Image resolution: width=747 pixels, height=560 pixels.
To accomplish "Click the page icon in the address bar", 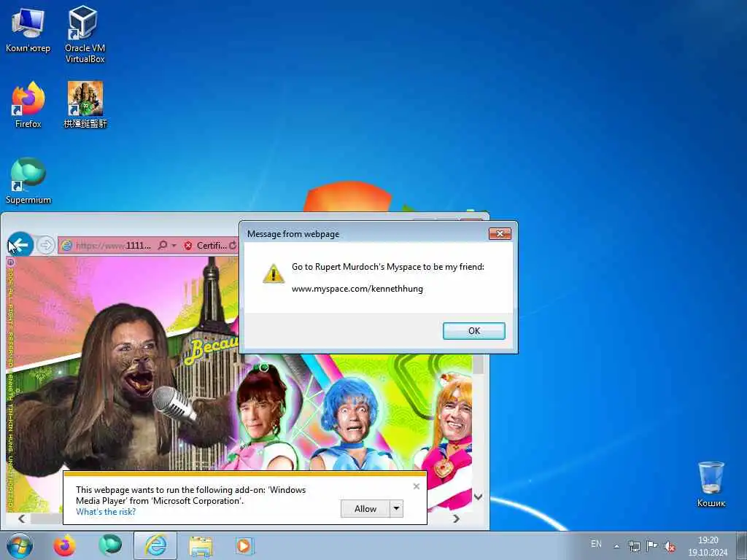I will click(66, 245).
